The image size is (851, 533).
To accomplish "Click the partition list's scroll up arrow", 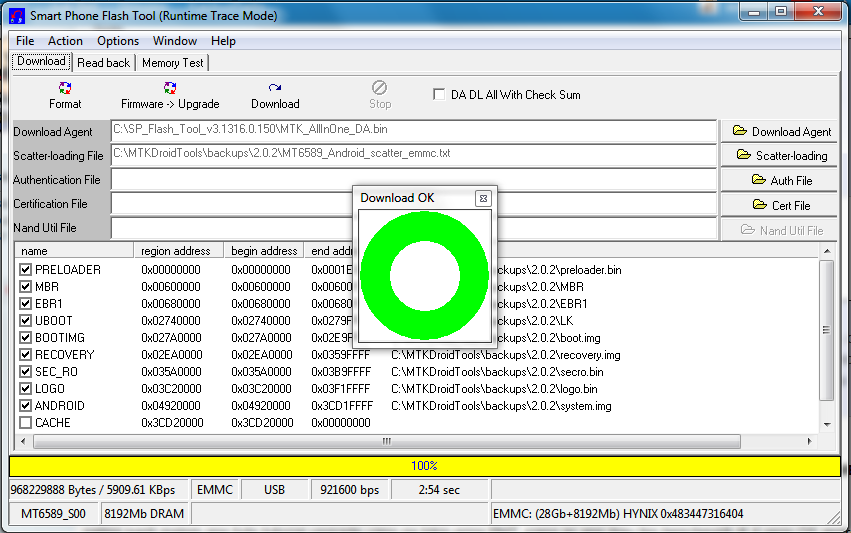I will (x=827, y=251).
